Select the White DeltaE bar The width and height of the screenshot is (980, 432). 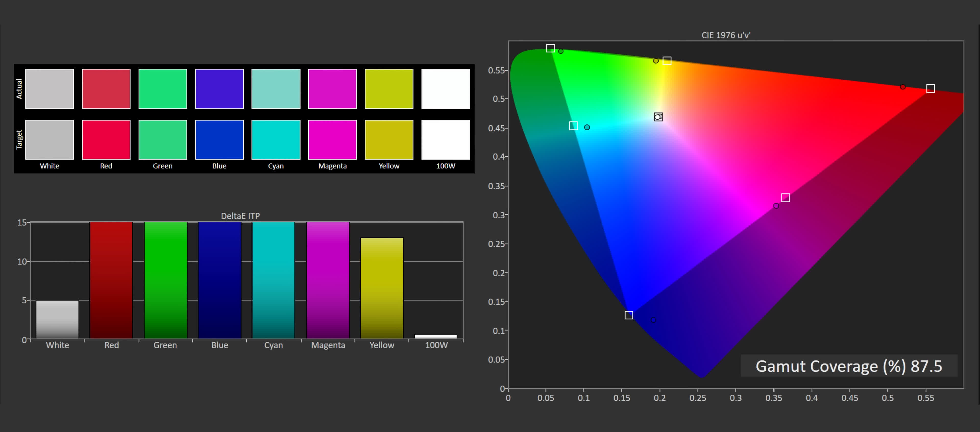click(x=57, y=319)
